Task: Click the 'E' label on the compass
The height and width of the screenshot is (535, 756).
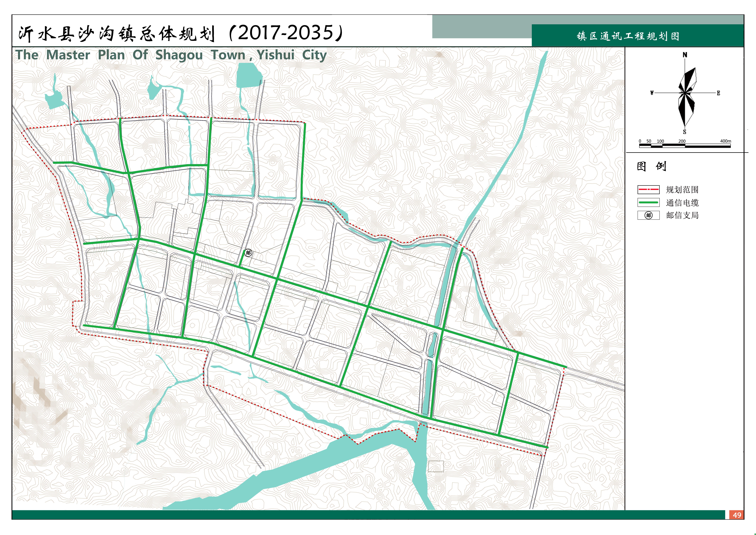Action: [x=719, y=93]
